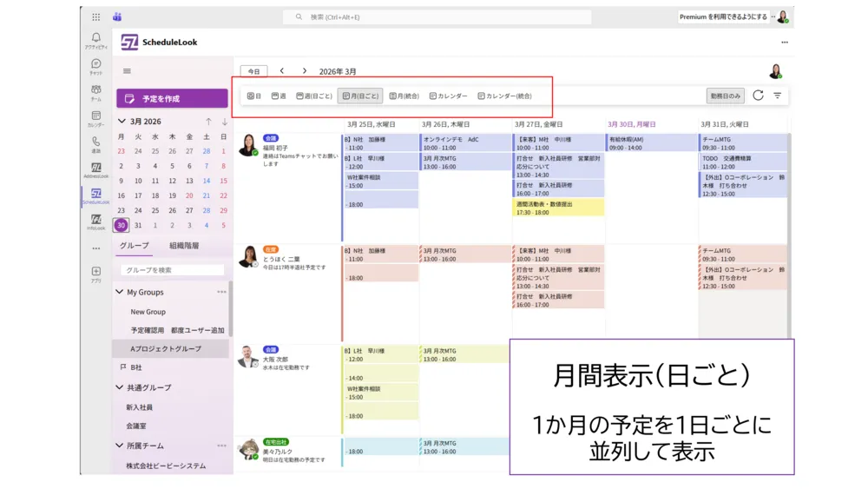The width and height of the screenshot is (868, 489).
Task: Switch to 週 week view
Action: [x=279, y=96]
